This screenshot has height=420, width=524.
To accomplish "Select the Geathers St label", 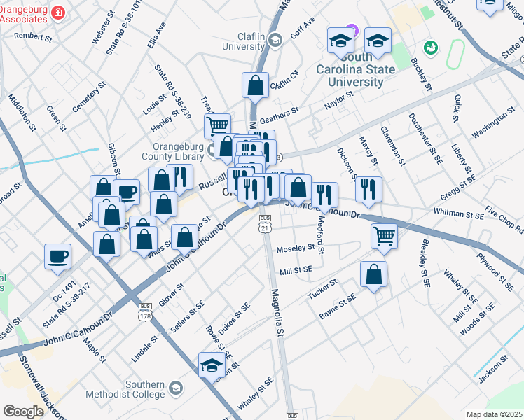I will (279, 115).
